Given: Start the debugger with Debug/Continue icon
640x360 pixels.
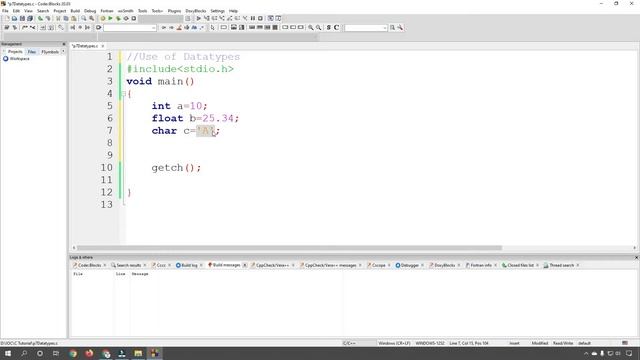Looking at the screenshot, I should coord(198,18).
